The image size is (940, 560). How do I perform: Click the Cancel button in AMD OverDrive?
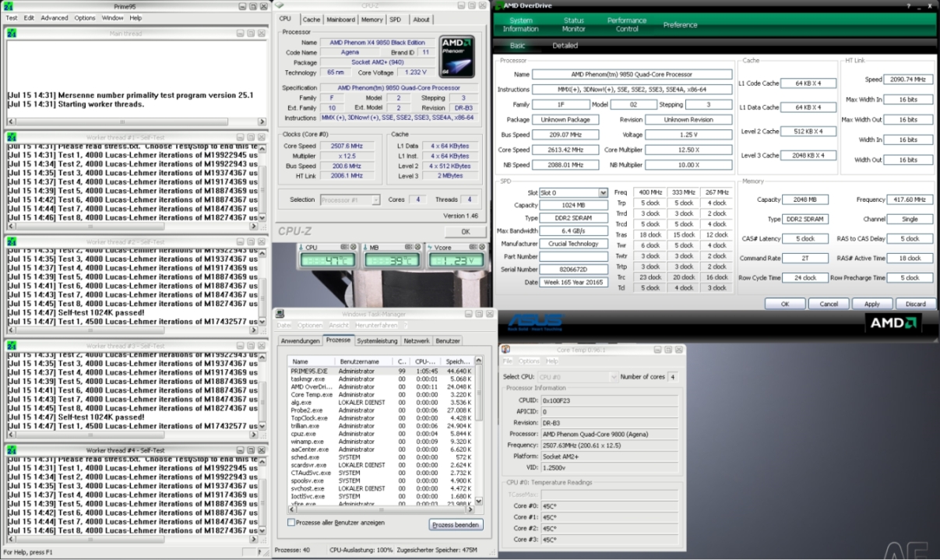[x=829, y=304]
